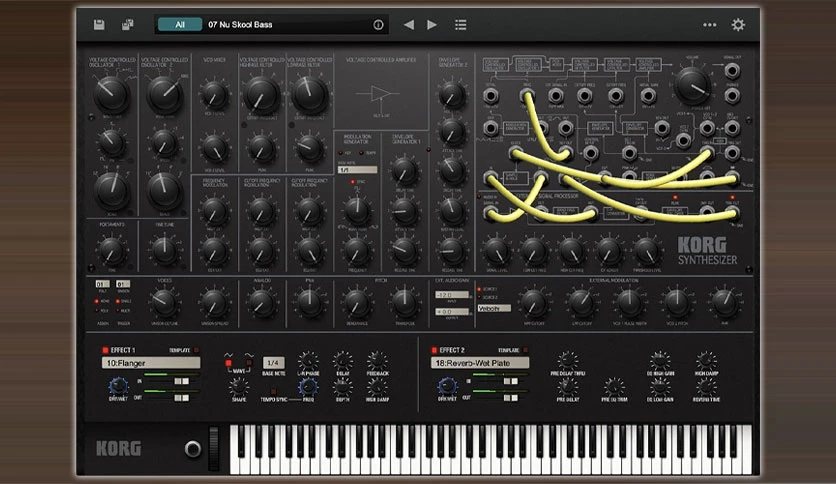Toggle Effect 2 Template LED
This screenshot has width=836, height=484.
(525, 350)
